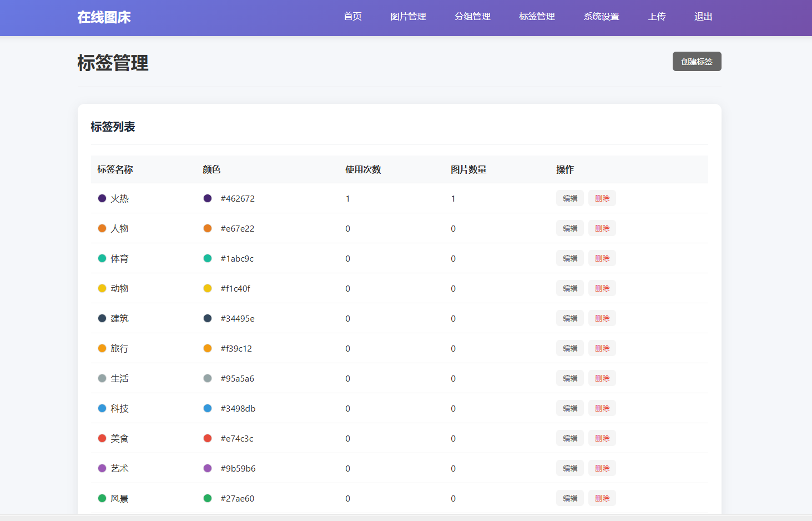Select the dark dot beside hex #34495e
The width and height of the screenshot is (812, 521).
[208, 318]
